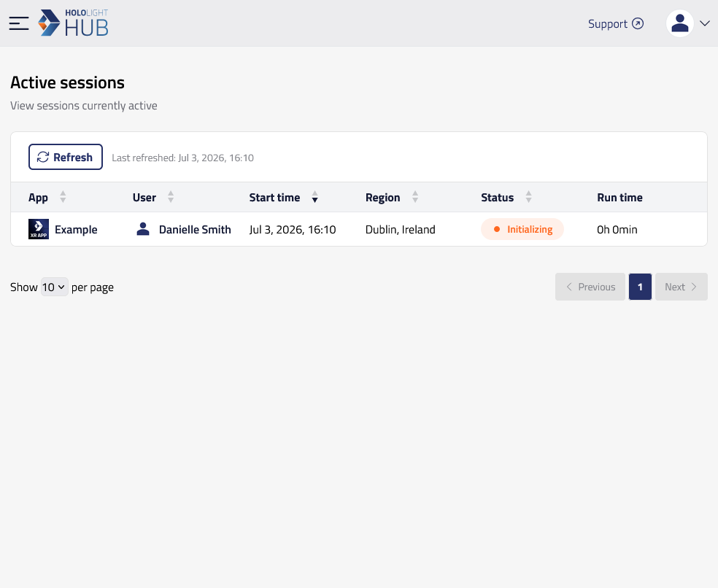
Task: Toggle Status column sort arrows
Action: [528, 197]
